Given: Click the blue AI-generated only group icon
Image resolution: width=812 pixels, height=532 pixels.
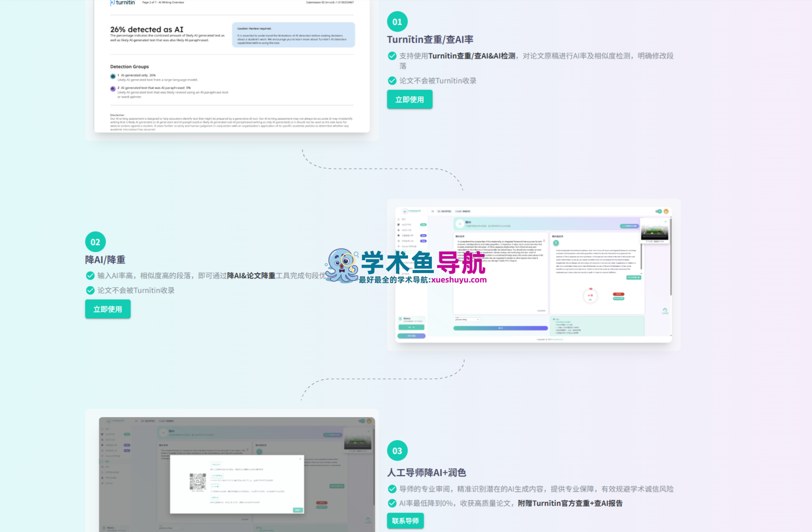Looking at the screenshot, I should pos(113,76).
